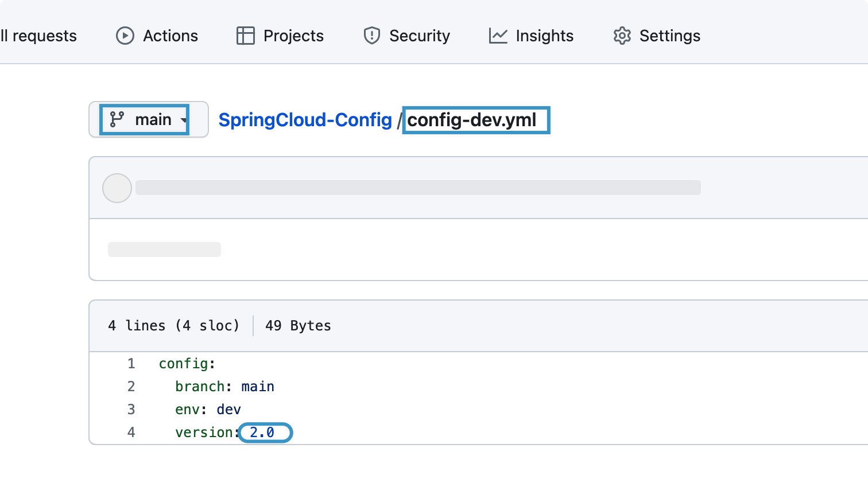Click the Projects table icon
The image size is (868, 483).
click(246, 36)
